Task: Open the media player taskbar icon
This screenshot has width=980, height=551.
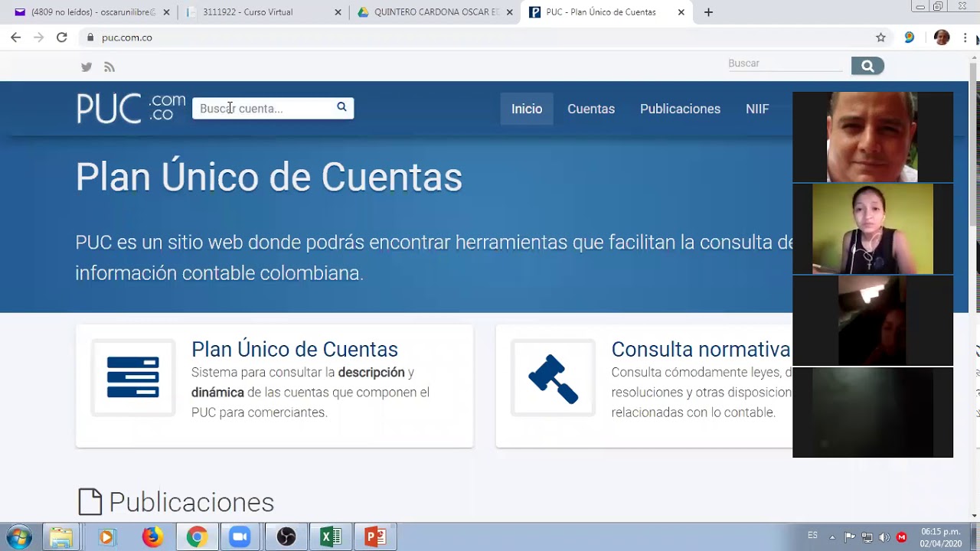Action: point(106,537)
